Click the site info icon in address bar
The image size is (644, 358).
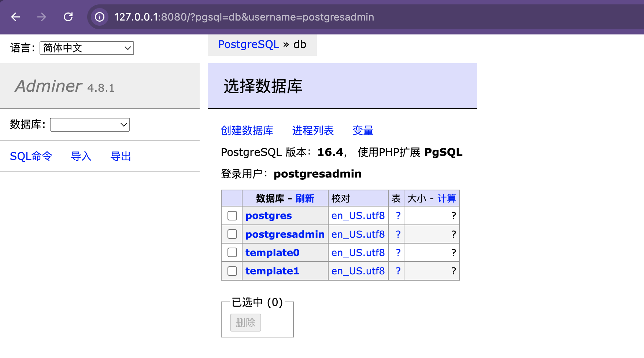(100, 17)
